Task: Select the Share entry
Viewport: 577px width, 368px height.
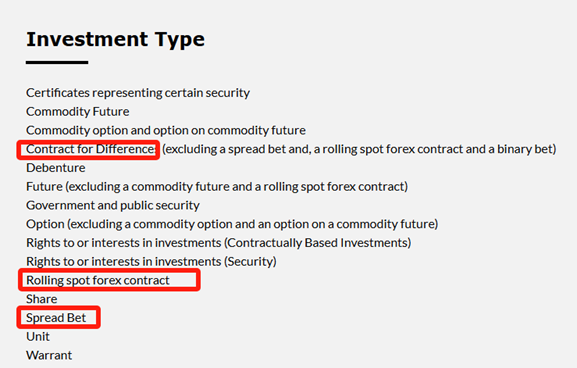Action: 42,299
